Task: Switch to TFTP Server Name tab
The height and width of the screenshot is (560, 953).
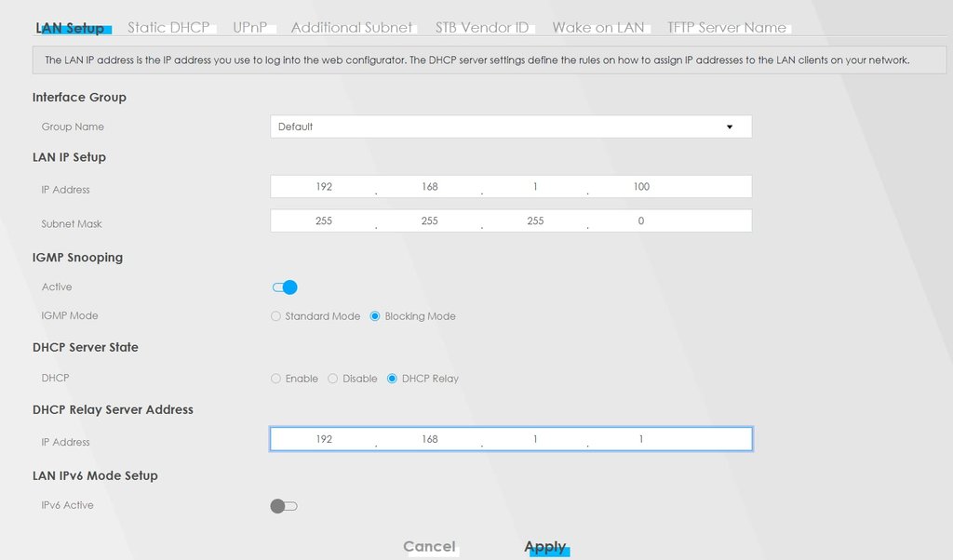Action: tap(726, 28)
